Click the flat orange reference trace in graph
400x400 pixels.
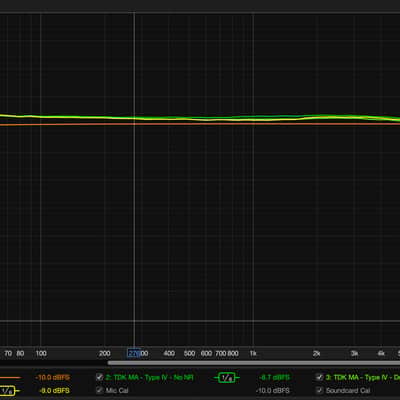tap(200, 124)
